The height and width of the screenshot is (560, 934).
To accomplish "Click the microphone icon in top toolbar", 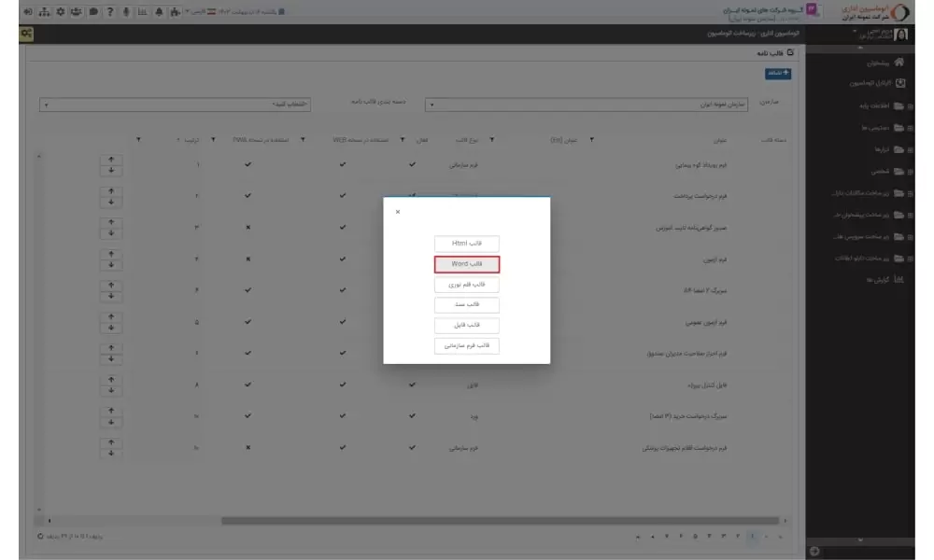I will coord(125,12).
